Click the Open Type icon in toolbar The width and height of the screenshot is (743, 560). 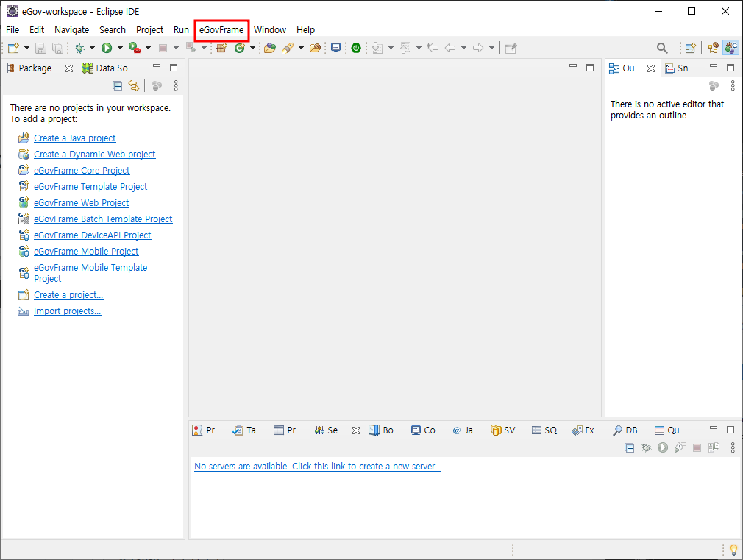pos(270,48)
